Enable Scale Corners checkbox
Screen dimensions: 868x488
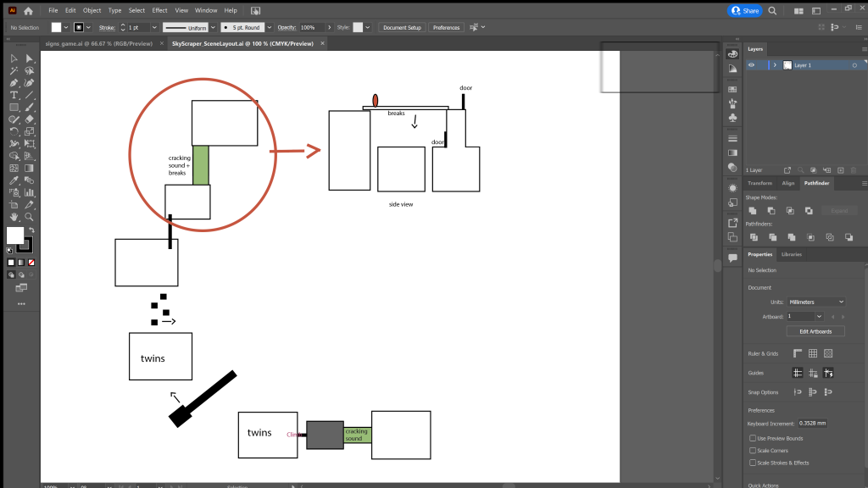click(753, 451)
